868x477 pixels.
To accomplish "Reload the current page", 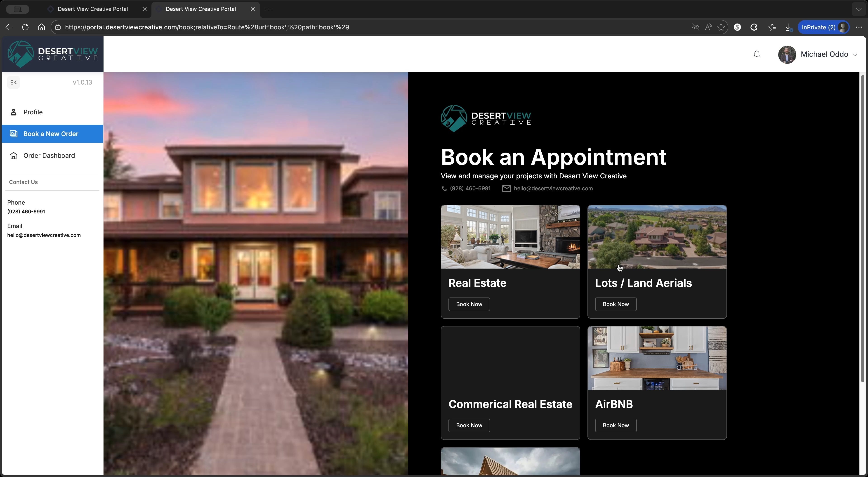I will 25,27.
